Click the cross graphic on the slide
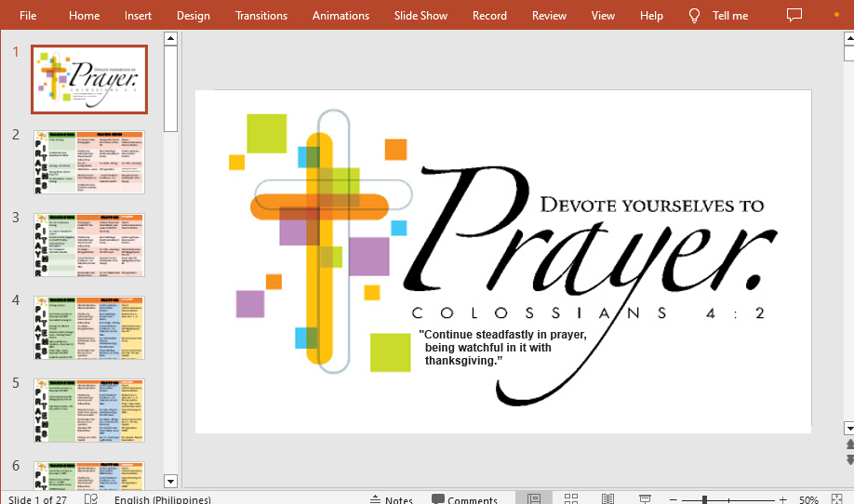Image resolution: width=854 pixels, height=504 pixels. pos(329,240)
